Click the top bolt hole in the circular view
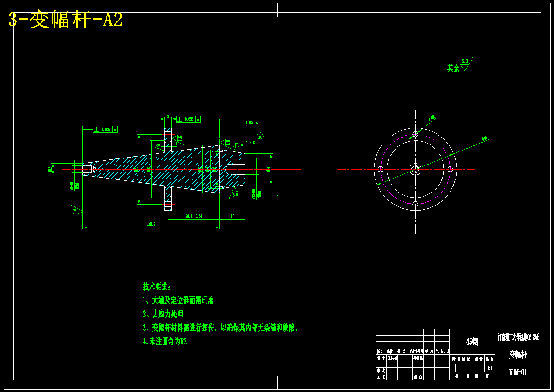The image size is (554, 392). click(416, 134)
